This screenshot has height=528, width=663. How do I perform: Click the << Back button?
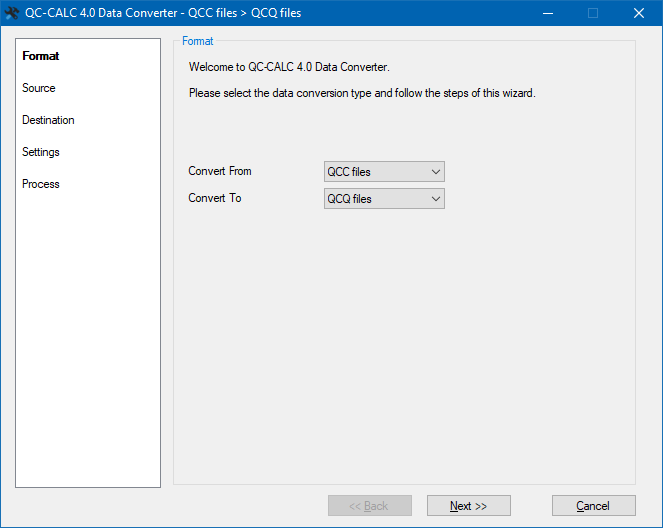pos(369,506)
